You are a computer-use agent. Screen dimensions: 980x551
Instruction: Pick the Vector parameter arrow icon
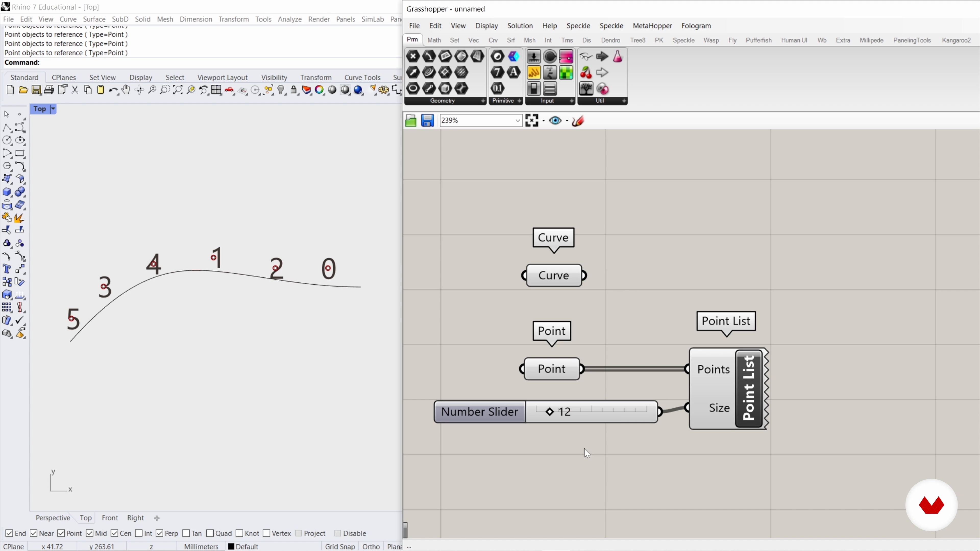(x=413, y=72)
